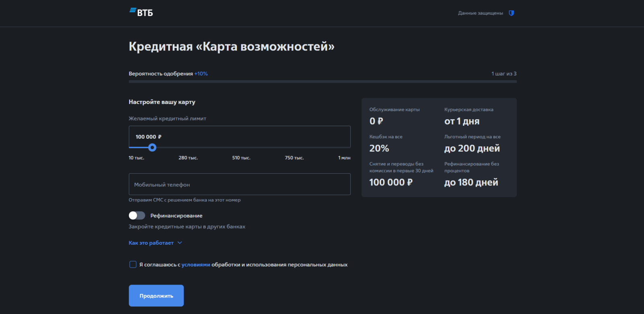Click the 100 000 ₽ withdrawal value in info panel
The width and height of the screenshot is (644, 314).
pos(391,182)
